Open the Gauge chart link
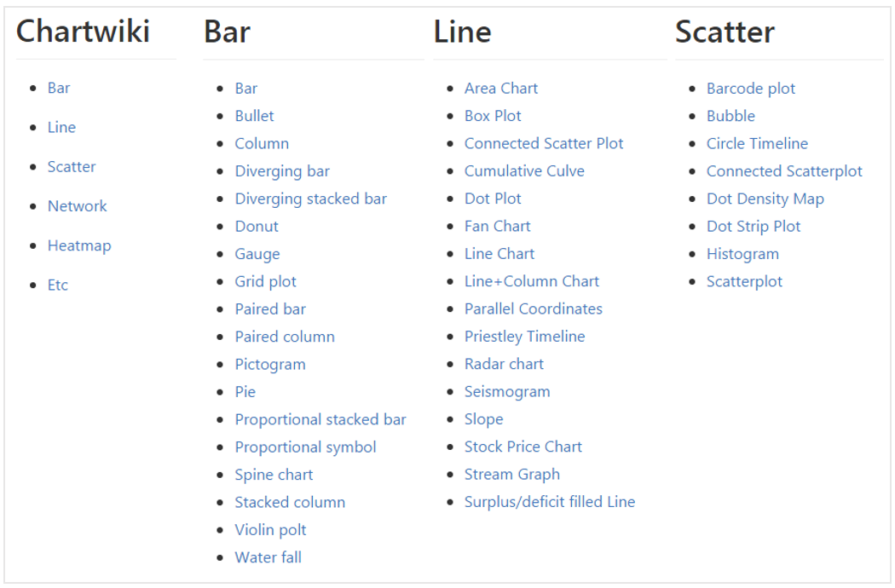Screen dimensions: 895x588 coord(257,255)
